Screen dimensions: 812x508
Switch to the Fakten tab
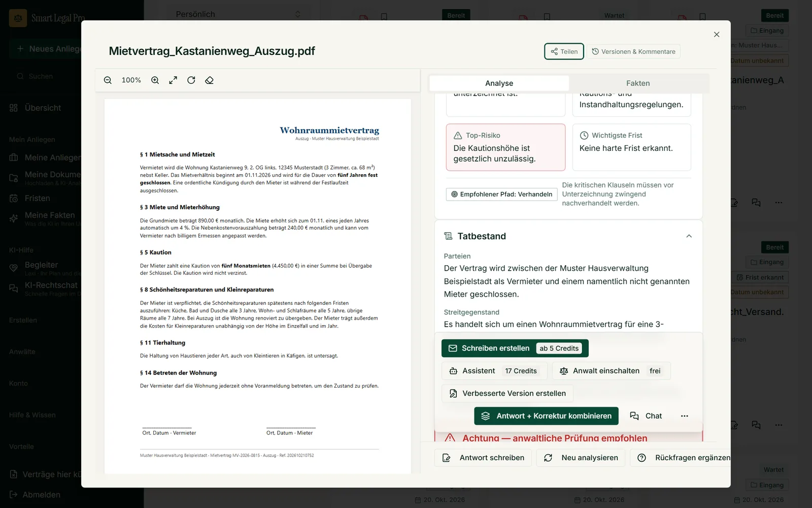pyautogui.click(x=638, y=83)
